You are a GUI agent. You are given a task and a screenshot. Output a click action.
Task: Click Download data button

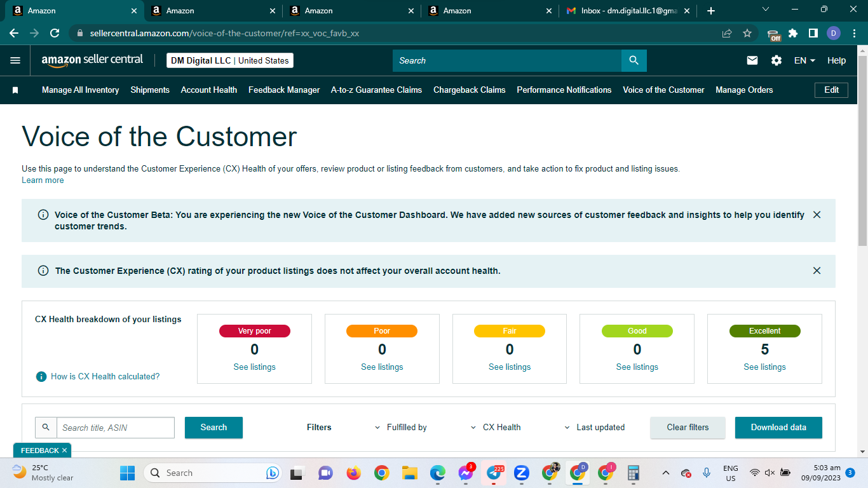click(x=778, y=428)
